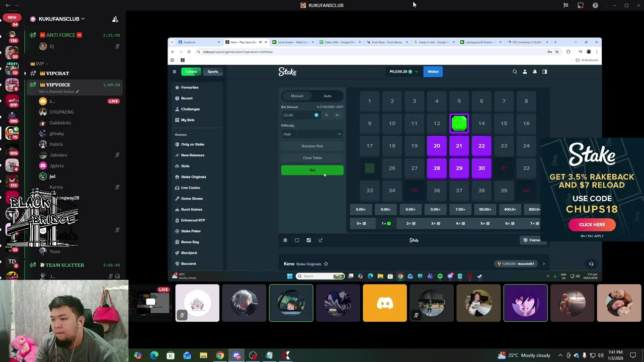The image size is (644, 362).
Task: Deselect Keno number 20
Action: (x=437, y=146)
